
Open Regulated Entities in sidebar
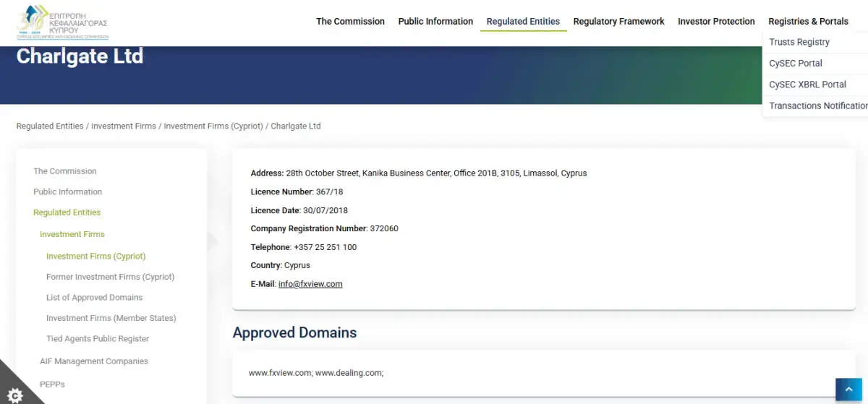67,212
